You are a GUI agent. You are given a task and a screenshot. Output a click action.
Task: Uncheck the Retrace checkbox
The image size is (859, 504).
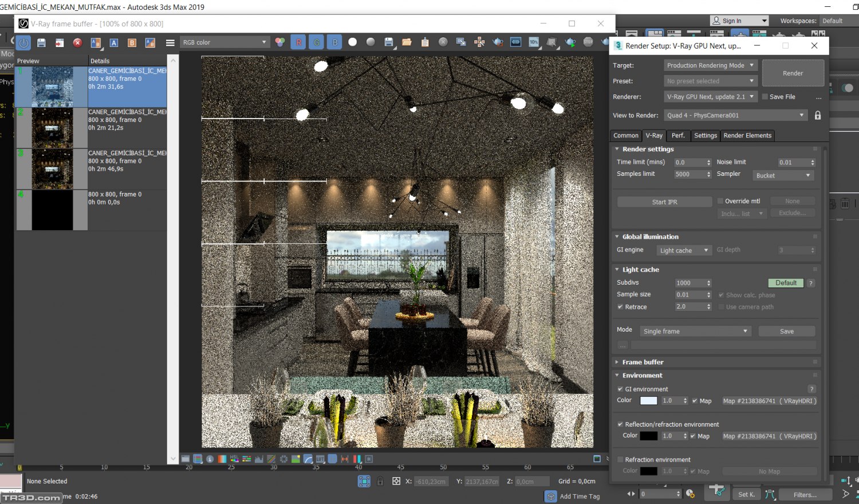620,307
